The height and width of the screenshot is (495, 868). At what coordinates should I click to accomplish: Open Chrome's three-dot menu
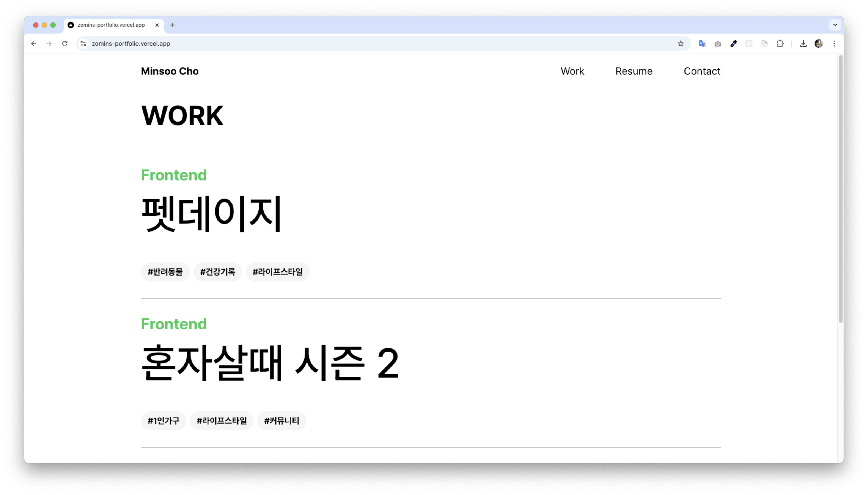[834, 44]
